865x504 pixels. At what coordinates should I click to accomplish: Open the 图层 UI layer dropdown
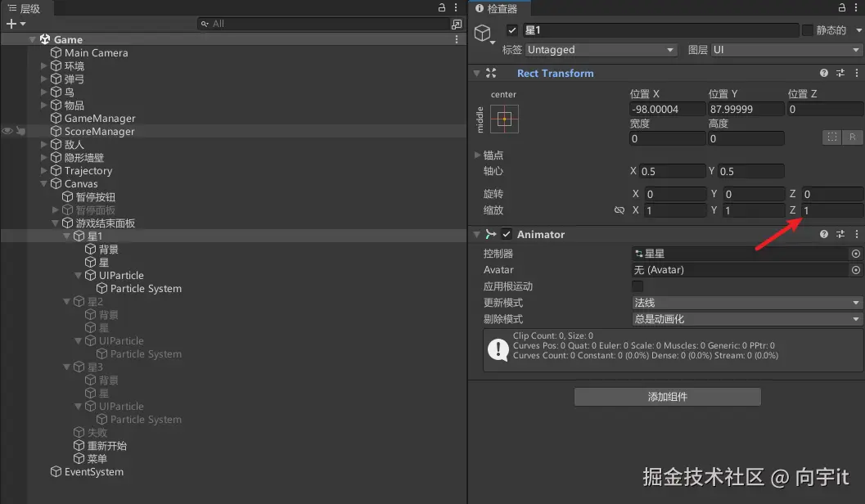[x=784, y=49]
